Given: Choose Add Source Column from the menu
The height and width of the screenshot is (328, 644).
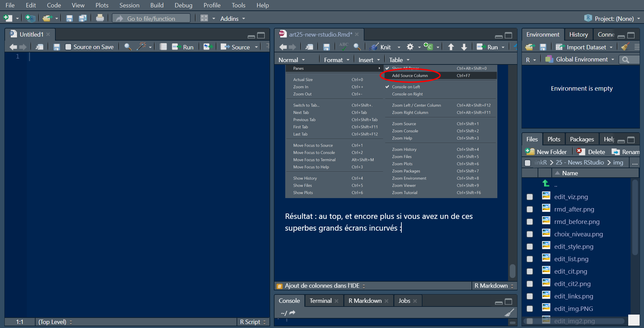Looking at the screenshot, I should coord(410,75).
